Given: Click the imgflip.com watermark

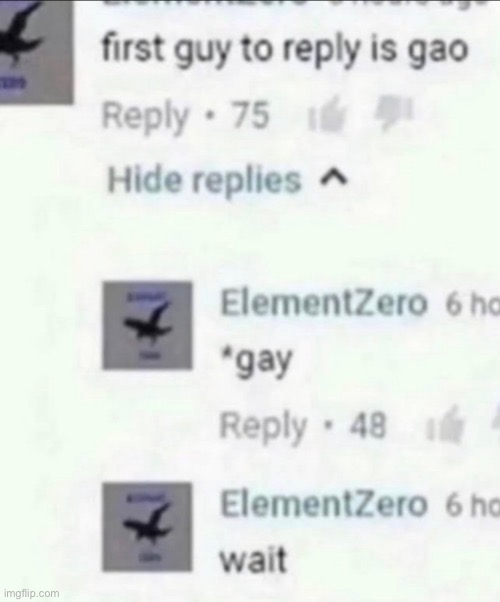Looking at the screenshot, I should [32, 593].
